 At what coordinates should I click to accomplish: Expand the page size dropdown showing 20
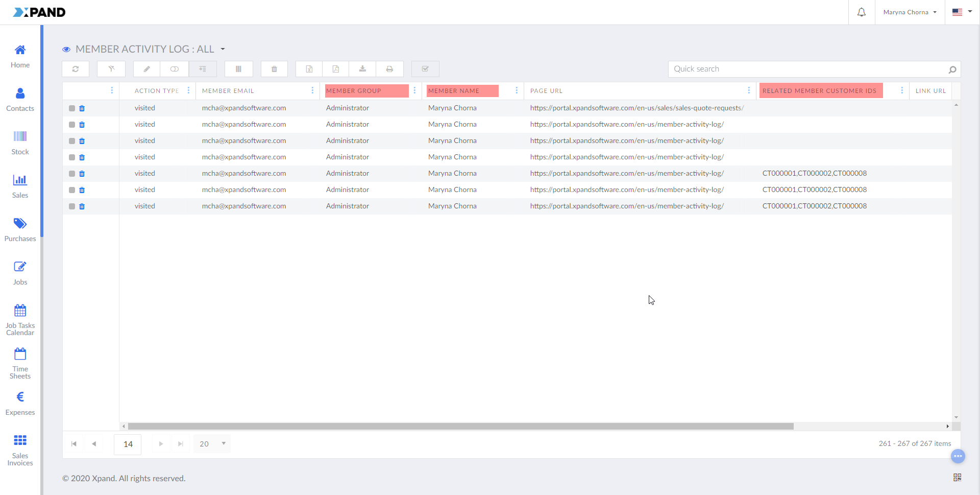pos(211,444)
